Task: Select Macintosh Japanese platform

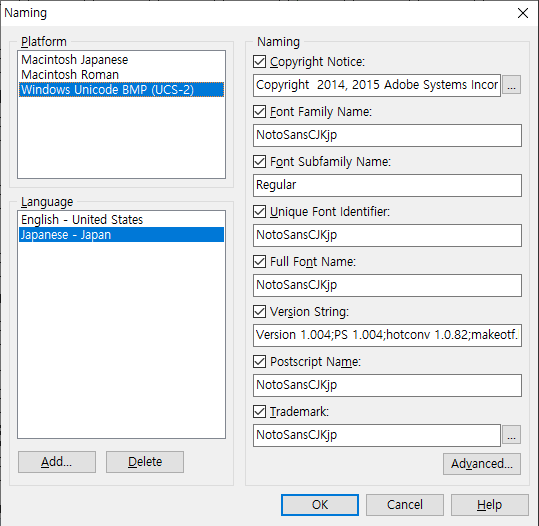Action: pos(121,60)
